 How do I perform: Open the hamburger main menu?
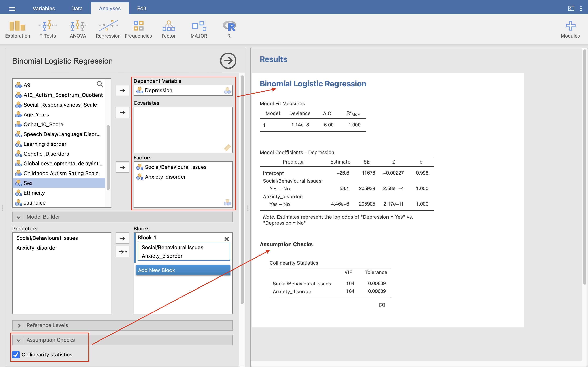click(12, 9)
